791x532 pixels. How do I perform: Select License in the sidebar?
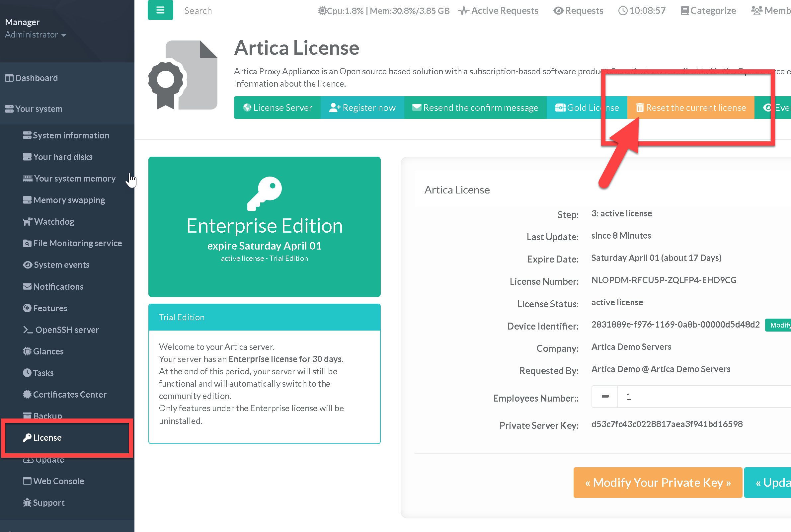pos(47,438)
